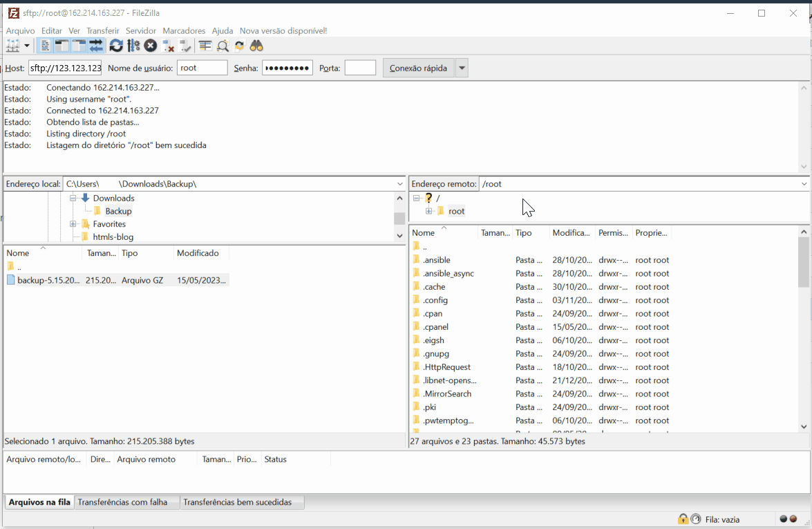Screen dimensions: 812x529
Task: Select the remote root folder tree item
Action: [456, 211]
